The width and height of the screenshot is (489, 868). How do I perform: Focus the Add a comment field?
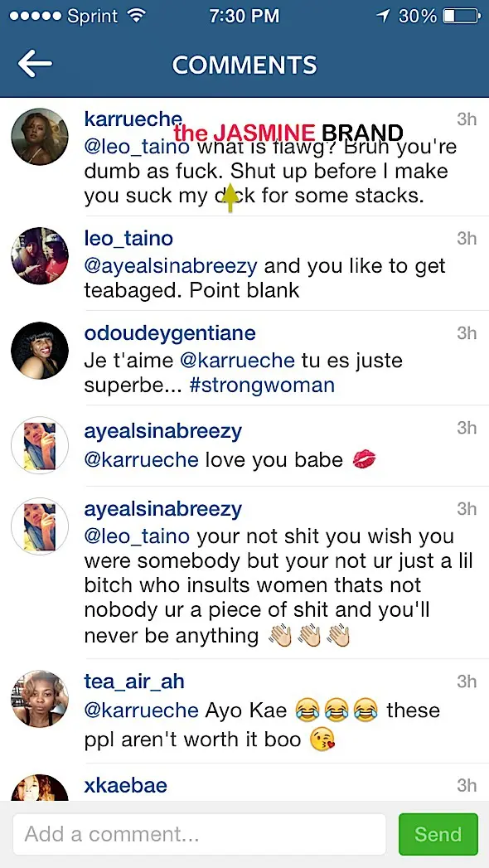pos(199,834)
